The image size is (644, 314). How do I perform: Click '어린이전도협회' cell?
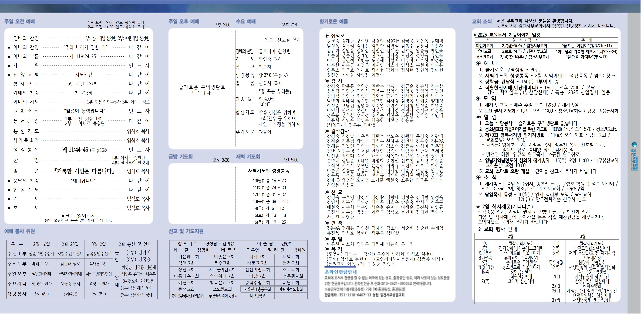tap(291, 289)
